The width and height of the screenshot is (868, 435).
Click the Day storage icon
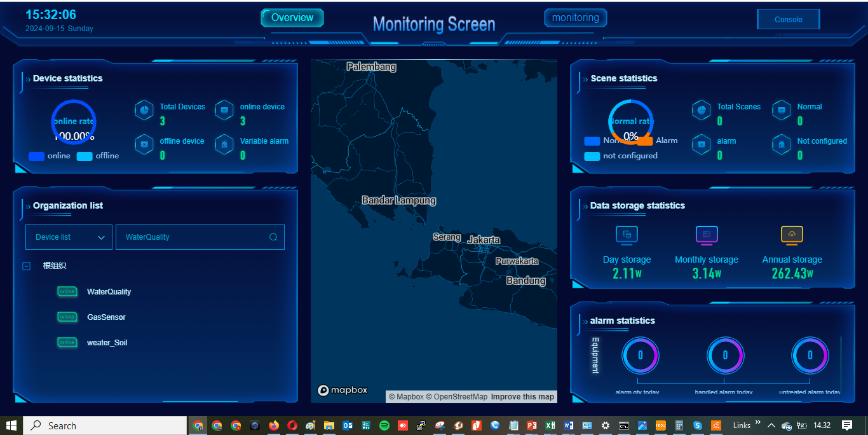[627, 235]
